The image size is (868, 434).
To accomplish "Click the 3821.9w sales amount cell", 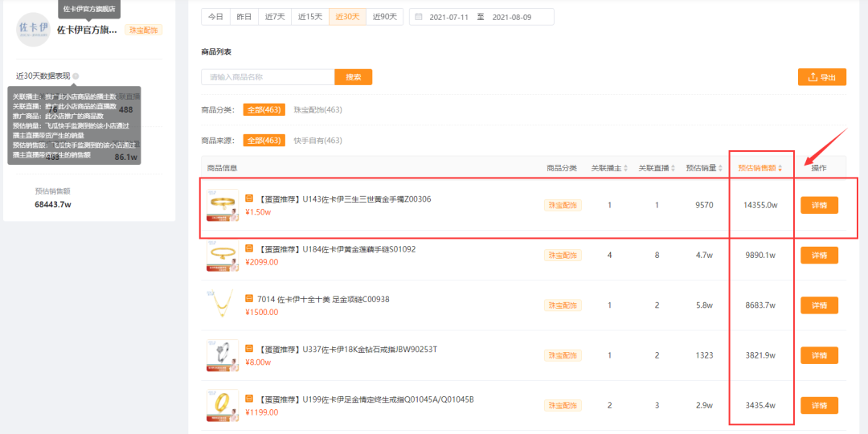I will [760, 355].
